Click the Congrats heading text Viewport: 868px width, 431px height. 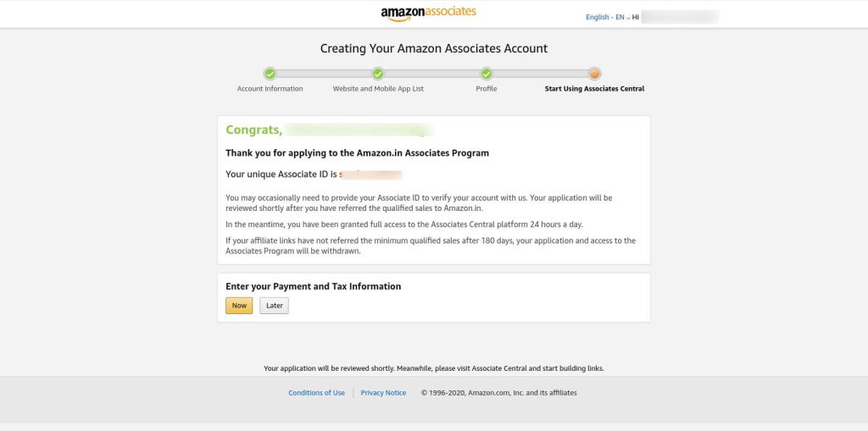coord(254,130)
